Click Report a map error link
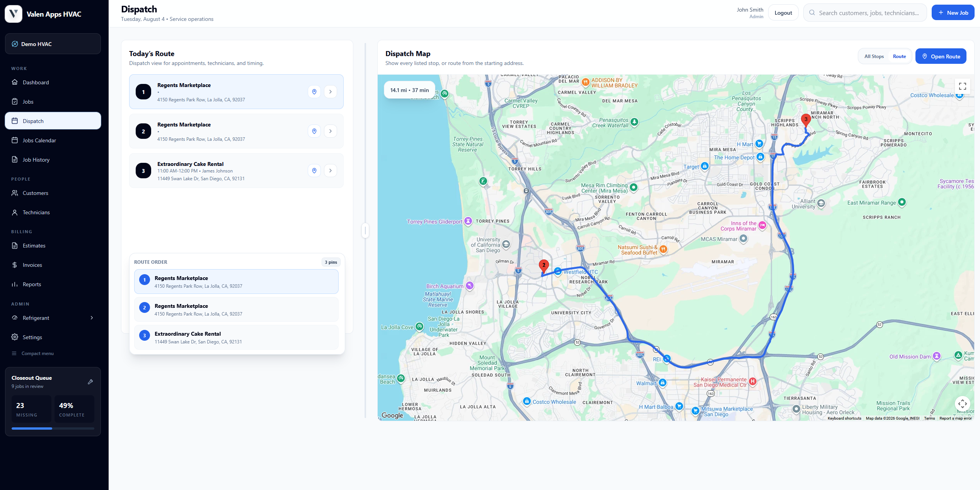This screenshot has width=980, height=490. pyautogui.click(x=956, y=418)
